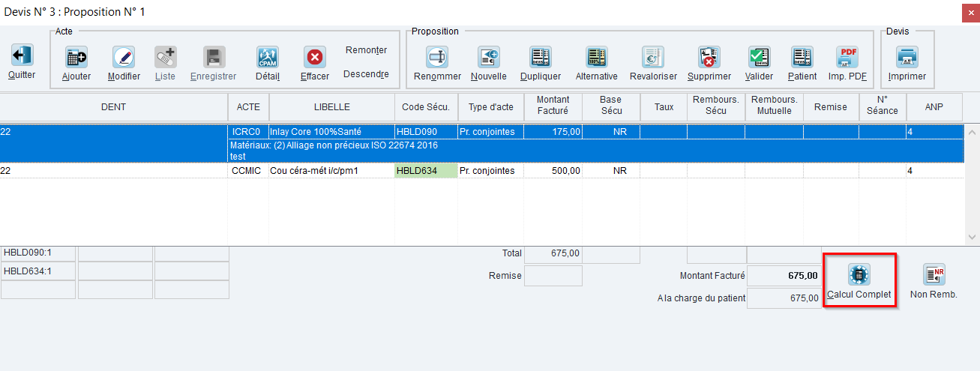Click the Dupliquer proposition icon

541,57
